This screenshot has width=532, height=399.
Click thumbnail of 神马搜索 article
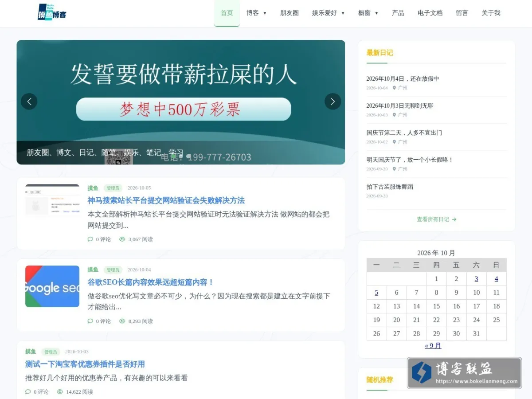52,200
